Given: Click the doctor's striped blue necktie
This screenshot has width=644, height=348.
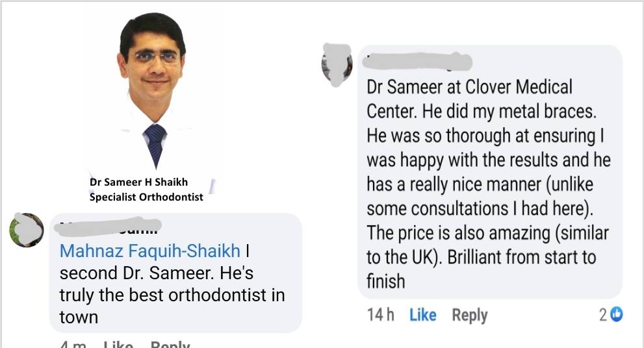Looking at the screenshot, I should [x=155, y=144].
